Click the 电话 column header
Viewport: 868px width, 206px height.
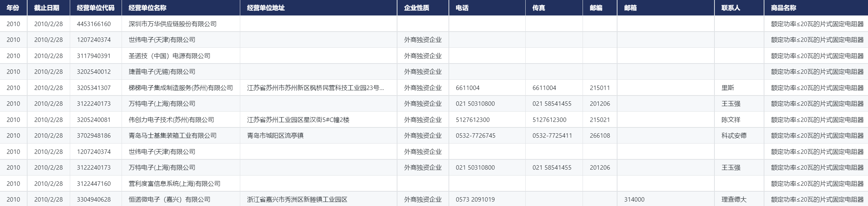click(x=462, y=8)
